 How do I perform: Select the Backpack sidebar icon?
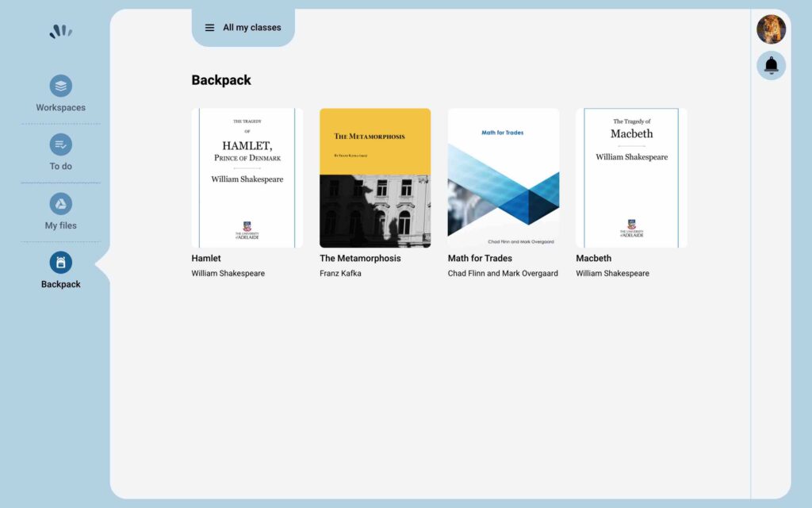point(60,263)
